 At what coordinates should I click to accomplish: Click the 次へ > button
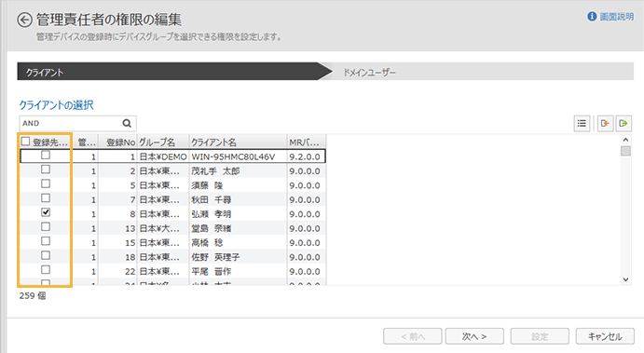point(474,336)
